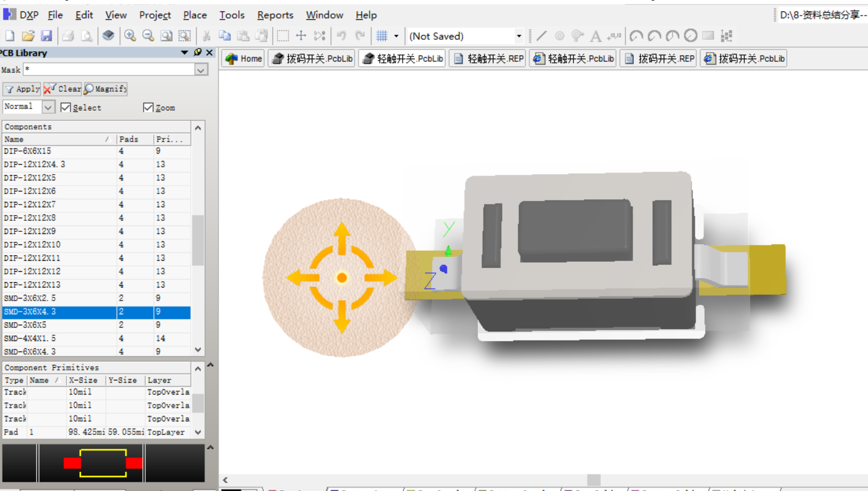
Task: Toggle the Zoom checkbox
Action: coord(148,108)
